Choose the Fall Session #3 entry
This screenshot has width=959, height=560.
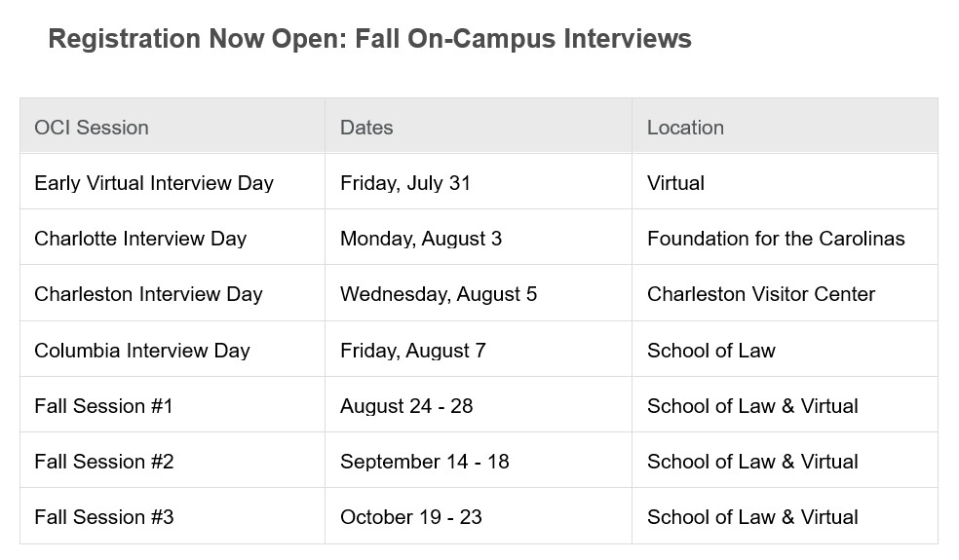point(104,517)
